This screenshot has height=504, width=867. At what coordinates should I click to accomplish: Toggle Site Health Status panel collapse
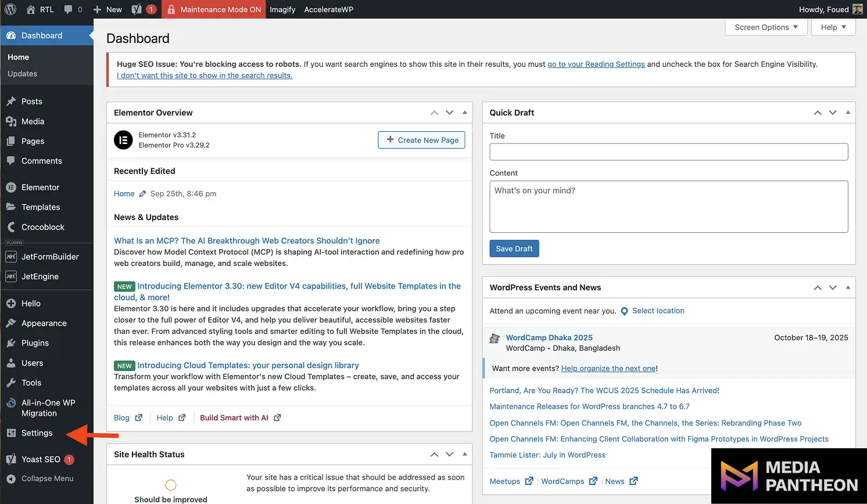pos(465,454)
